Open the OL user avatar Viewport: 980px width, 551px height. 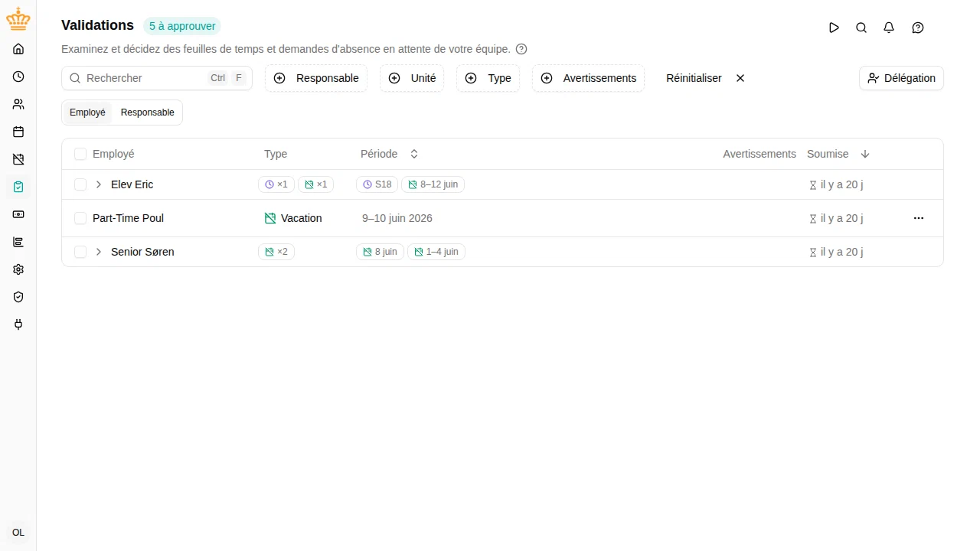point(18,533)
